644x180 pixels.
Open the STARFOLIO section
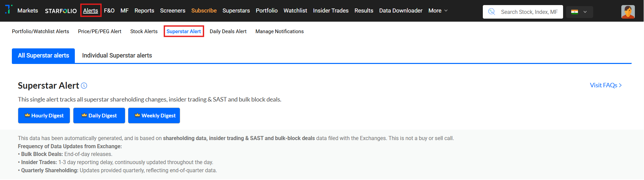point(61,11)
